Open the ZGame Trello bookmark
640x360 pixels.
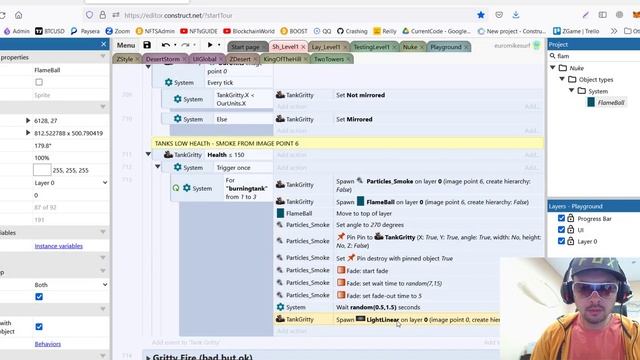point(576,31)
